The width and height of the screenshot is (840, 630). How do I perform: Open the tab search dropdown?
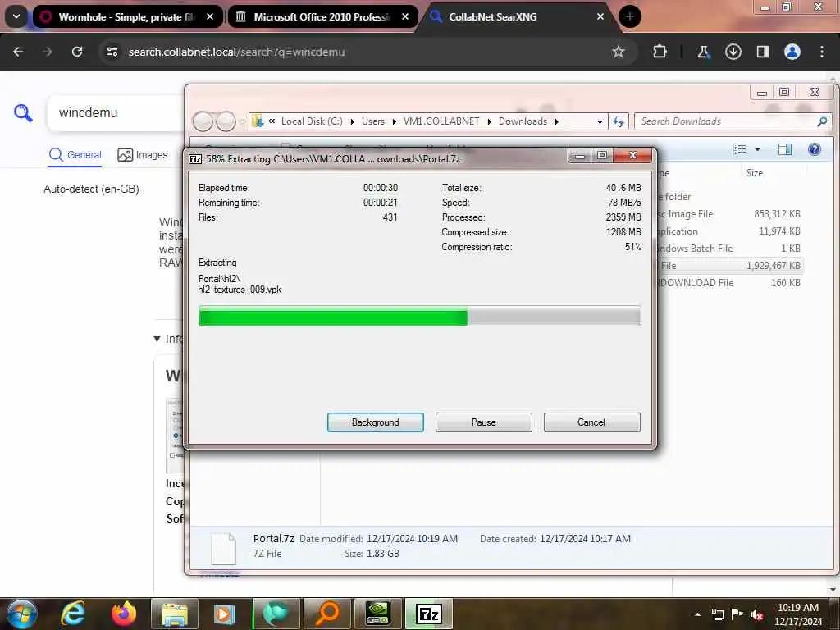click(16, 16)
